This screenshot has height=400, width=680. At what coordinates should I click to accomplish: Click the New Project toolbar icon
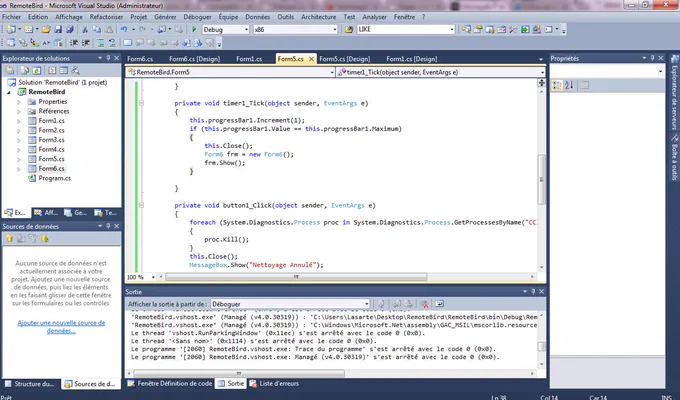(11, 30)
